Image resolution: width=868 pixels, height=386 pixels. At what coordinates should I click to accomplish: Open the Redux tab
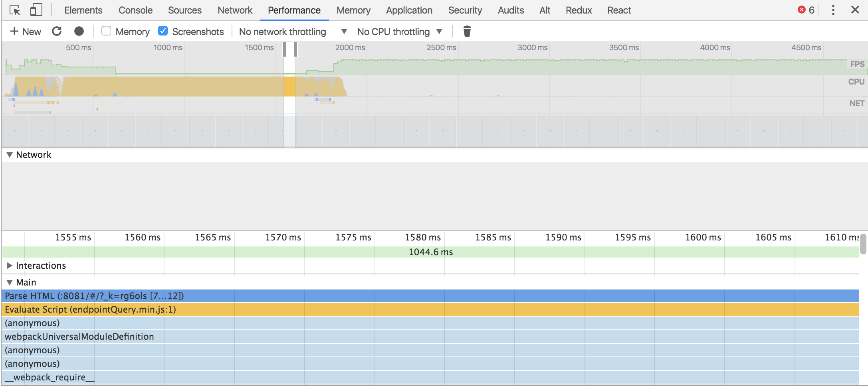(579, 10)
